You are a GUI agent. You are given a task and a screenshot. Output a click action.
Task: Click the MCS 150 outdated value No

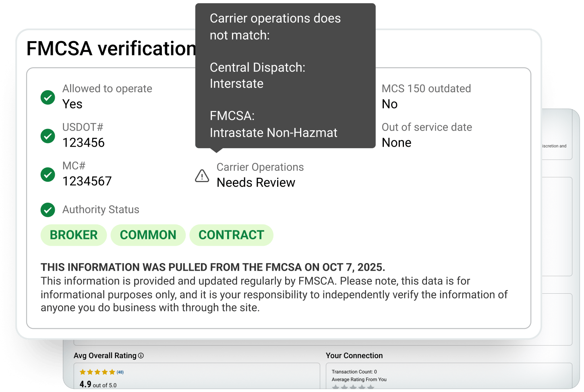click(x=389, y=104)
